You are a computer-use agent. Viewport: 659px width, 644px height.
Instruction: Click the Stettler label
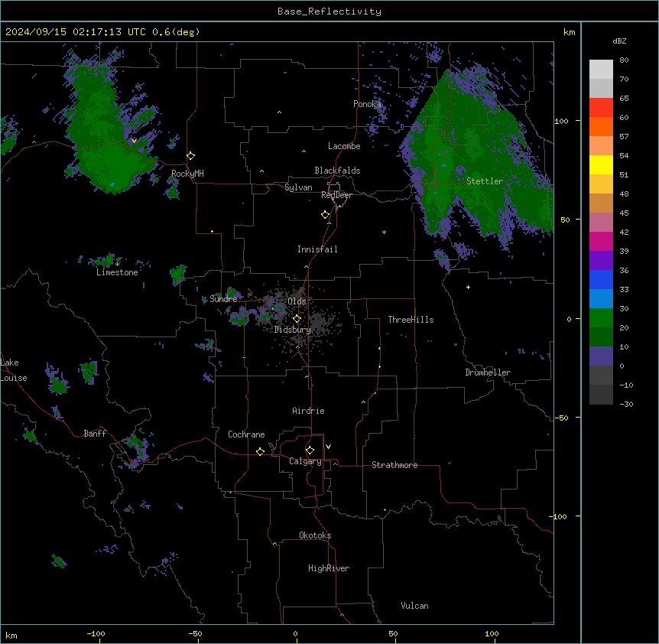485,181
